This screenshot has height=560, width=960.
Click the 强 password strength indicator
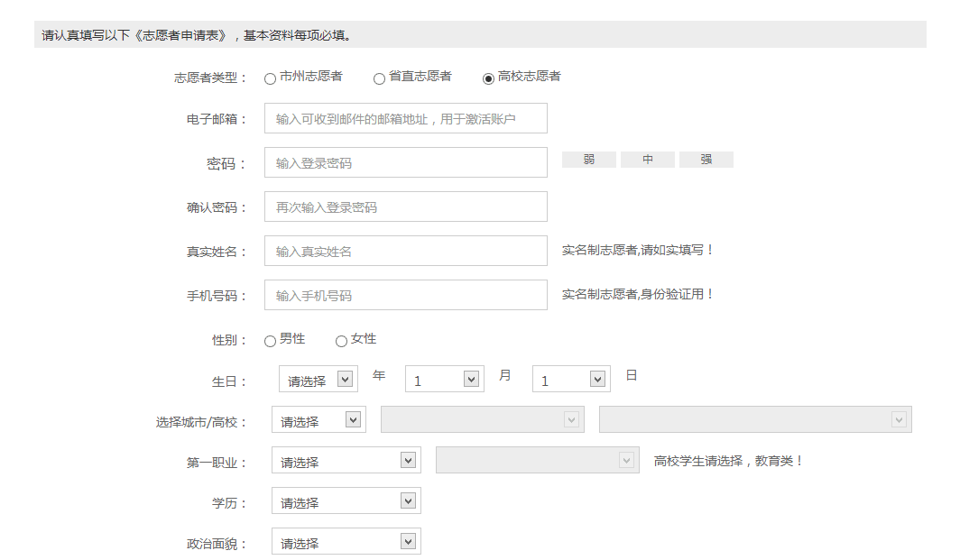706,160
